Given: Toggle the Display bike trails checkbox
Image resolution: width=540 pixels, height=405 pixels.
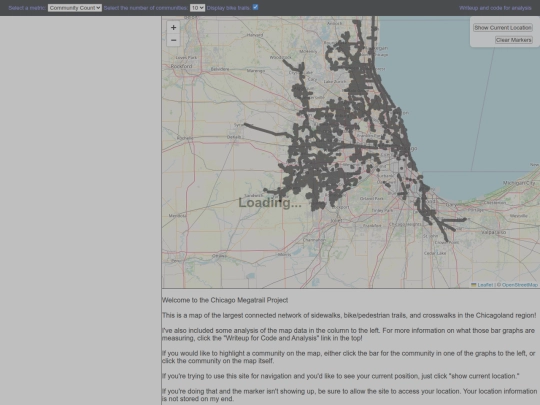Looking at the screenshot, I should tap(255, 7).
